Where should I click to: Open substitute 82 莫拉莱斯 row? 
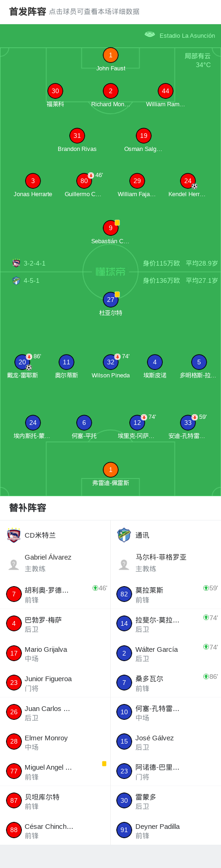click(166, 594)
